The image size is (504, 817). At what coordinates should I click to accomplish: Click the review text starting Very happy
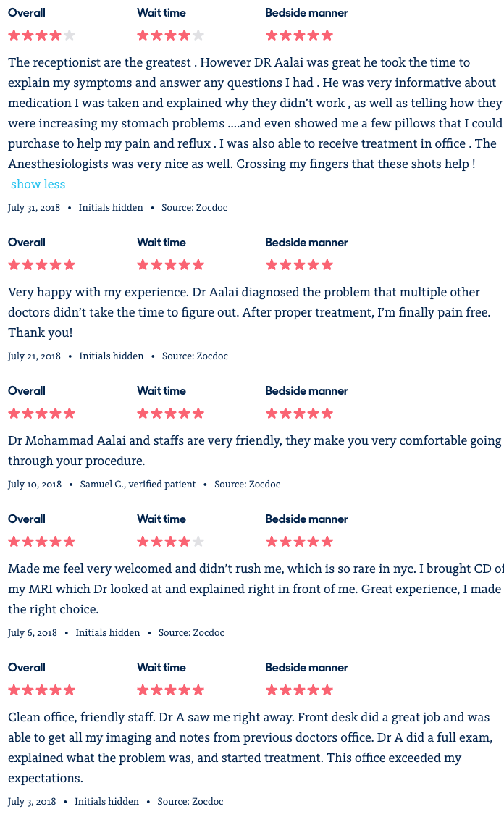249,312
